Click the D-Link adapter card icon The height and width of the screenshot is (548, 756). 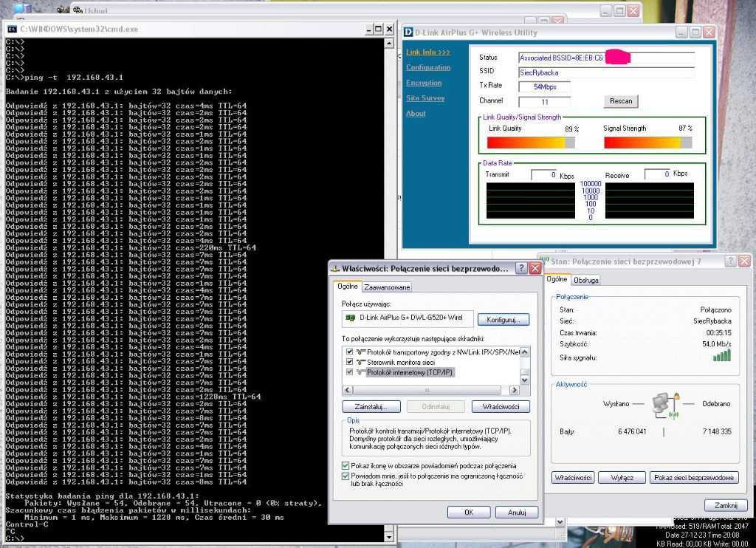351,318
